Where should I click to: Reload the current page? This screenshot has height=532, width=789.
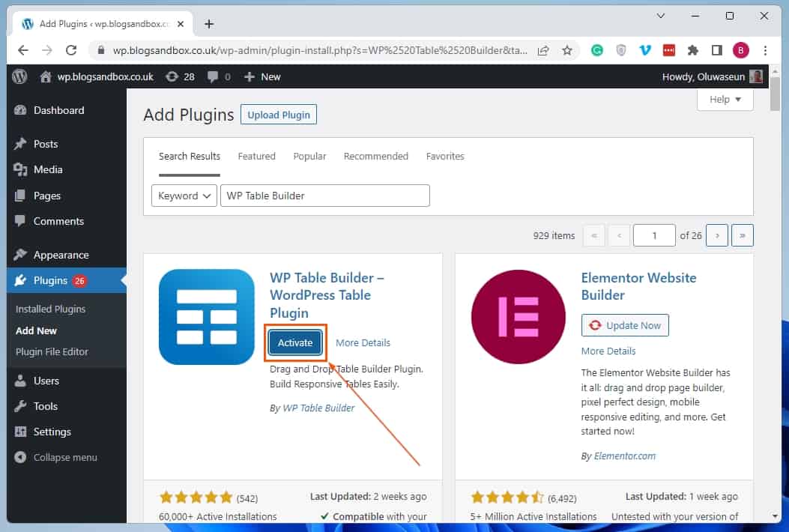[x=71, y=50]
